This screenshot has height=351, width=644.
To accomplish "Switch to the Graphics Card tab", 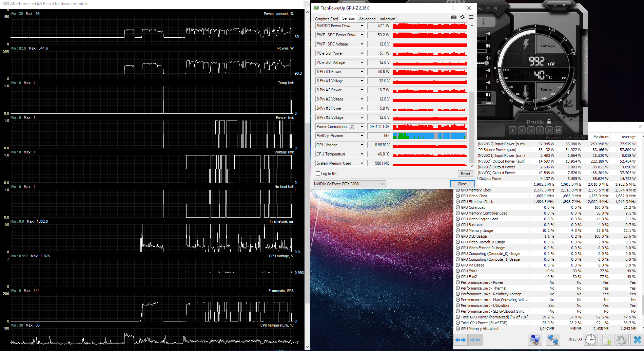I will tap(326, 19).
